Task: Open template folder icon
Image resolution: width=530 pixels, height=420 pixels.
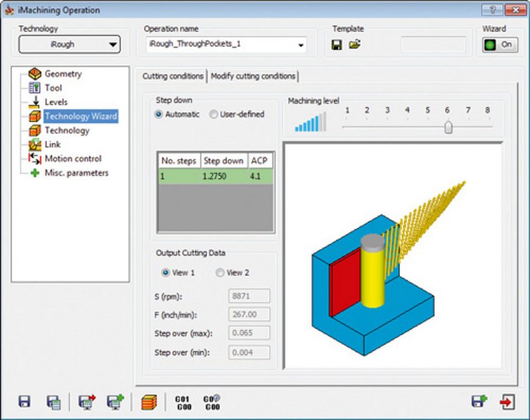Action: pyautogui.click(x=354, y=45)
